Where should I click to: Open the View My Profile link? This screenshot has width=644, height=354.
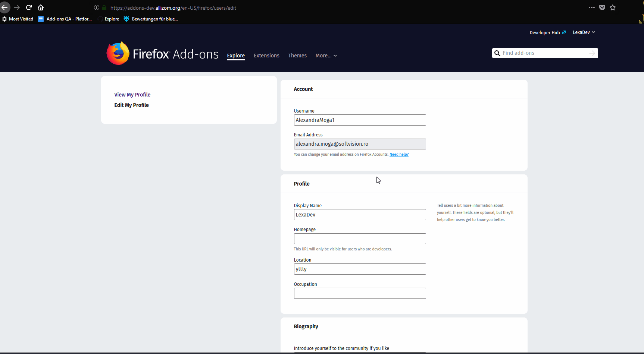click(132, 95)
